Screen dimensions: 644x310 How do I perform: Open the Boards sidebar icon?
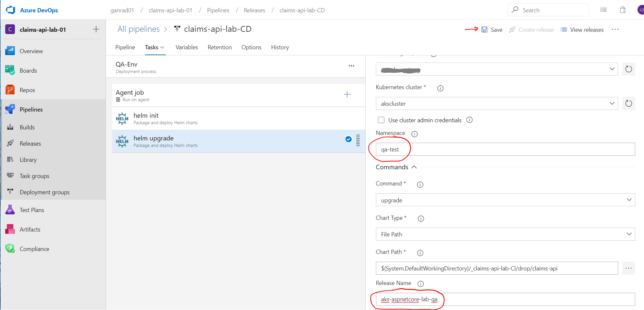(10, 70)
